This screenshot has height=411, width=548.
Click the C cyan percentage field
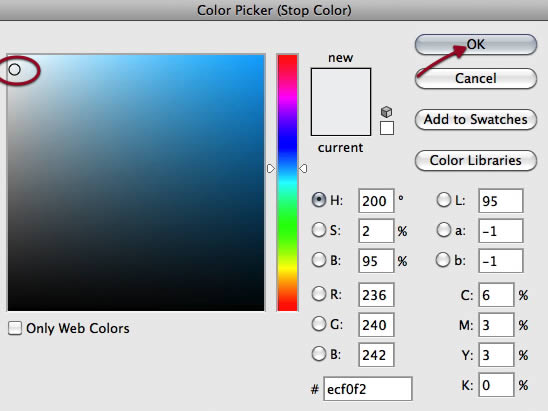496,295
